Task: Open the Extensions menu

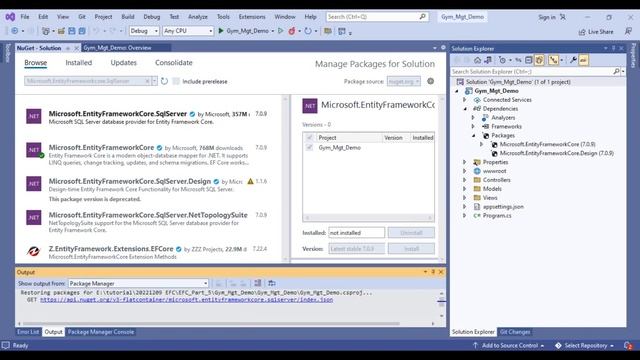Action: (x=252, y=17)
